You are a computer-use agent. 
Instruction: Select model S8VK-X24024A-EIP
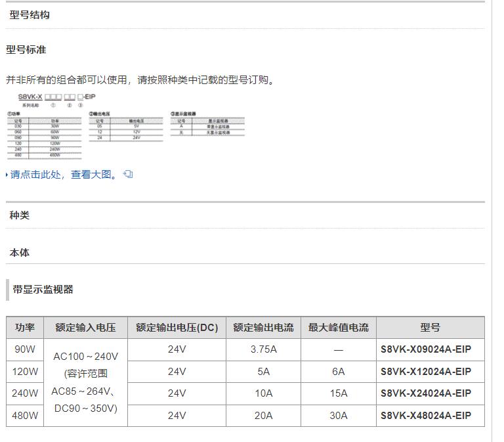426,393
